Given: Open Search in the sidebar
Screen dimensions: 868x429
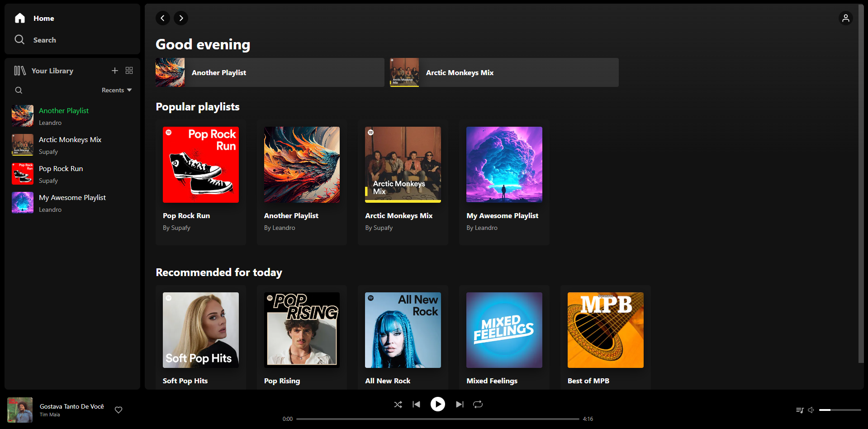Looking at the screenshot, I should coord(35,40).
